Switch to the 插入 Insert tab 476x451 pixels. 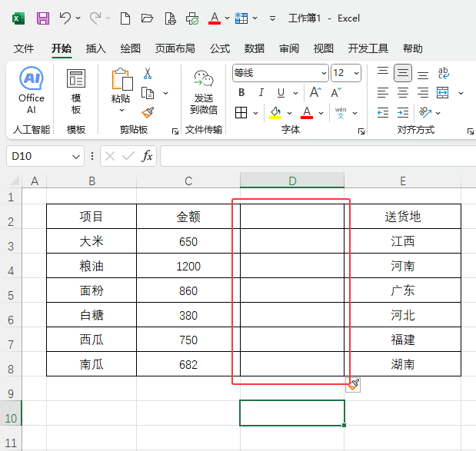[96, 48]
